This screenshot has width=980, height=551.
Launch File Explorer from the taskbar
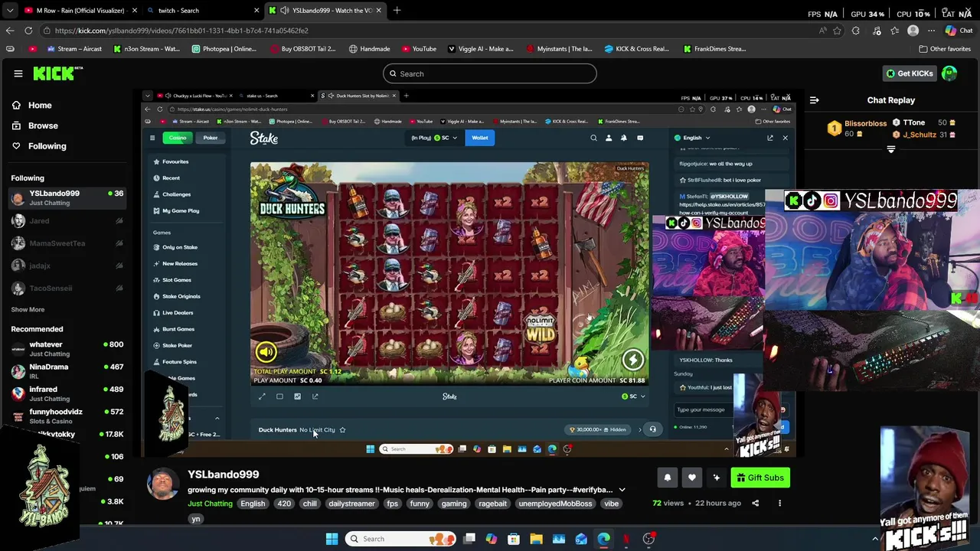coord(536,539)
